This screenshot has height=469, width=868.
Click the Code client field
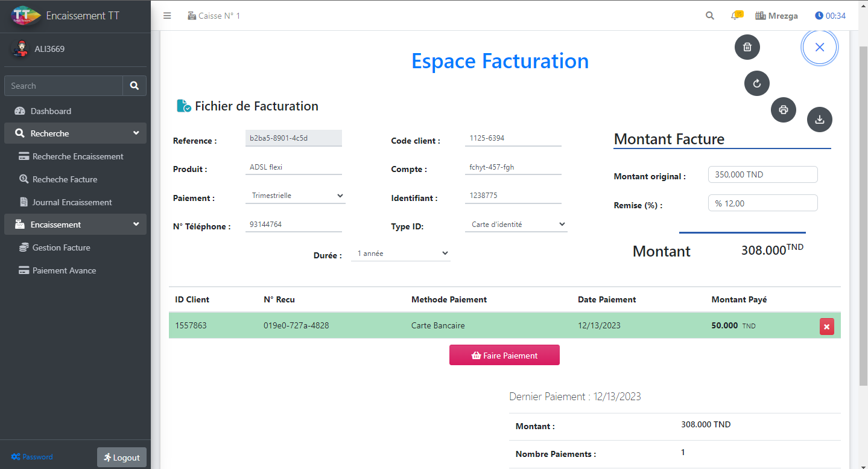point(513,138)
